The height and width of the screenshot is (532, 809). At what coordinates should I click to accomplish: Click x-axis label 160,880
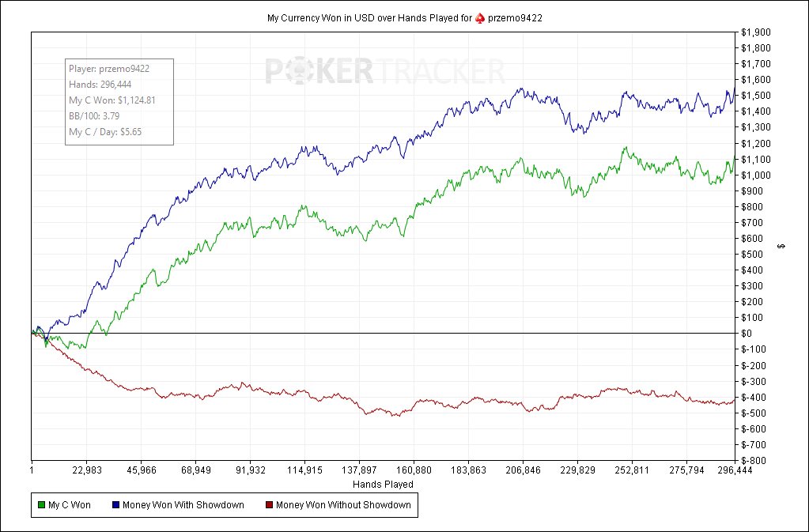click(414, 470)
